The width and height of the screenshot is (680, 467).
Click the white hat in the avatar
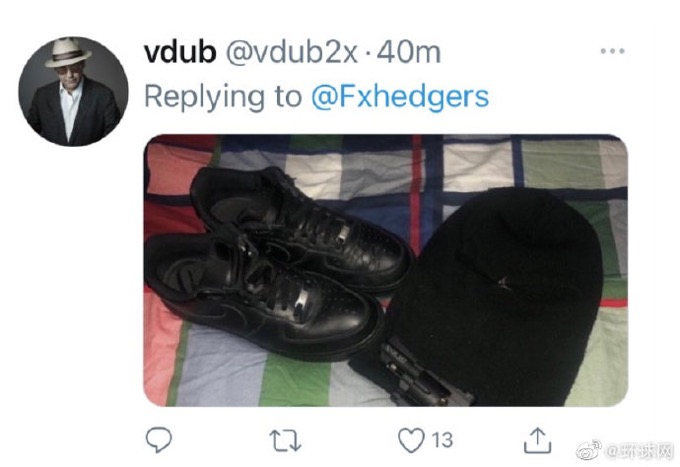tap(68, 52)
